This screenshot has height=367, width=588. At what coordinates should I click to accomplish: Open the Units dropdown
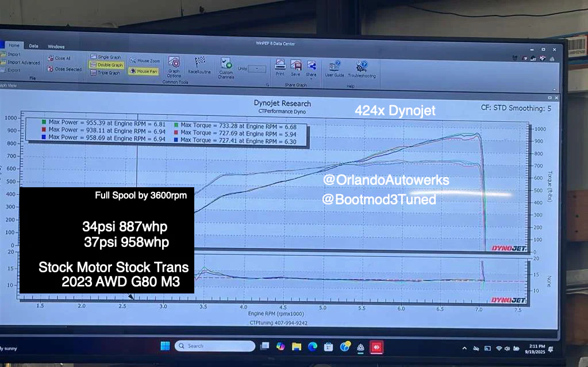pos(257,69)
